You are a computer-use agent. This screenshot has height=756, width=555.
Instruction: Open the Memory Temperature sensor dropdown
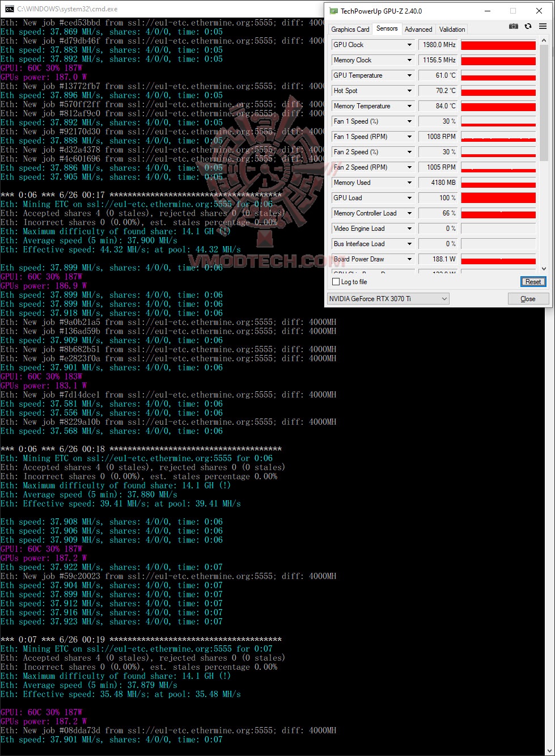(x=409, y=106)
